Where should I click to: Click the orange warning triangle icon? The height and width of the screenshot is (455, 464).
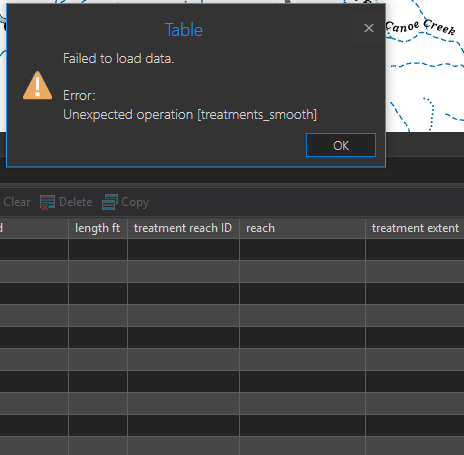[37, 85]
